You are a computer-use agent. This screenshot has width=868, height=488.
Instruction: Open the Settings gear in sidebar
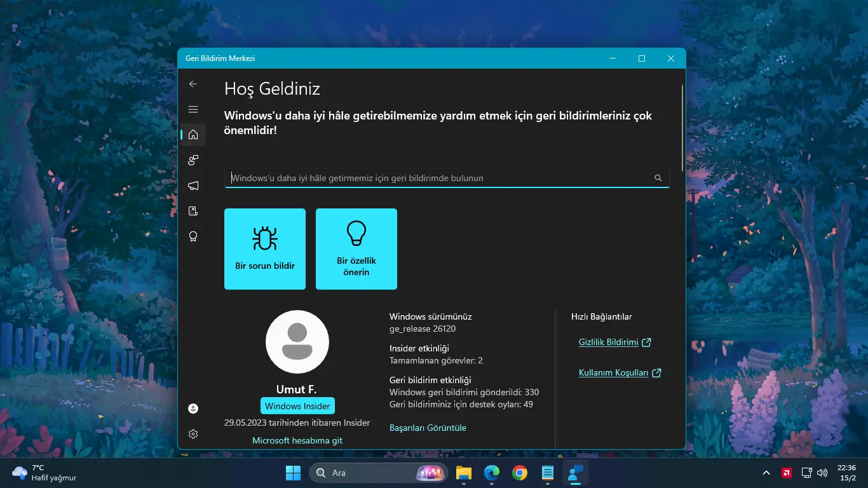[x=193, y=434]
